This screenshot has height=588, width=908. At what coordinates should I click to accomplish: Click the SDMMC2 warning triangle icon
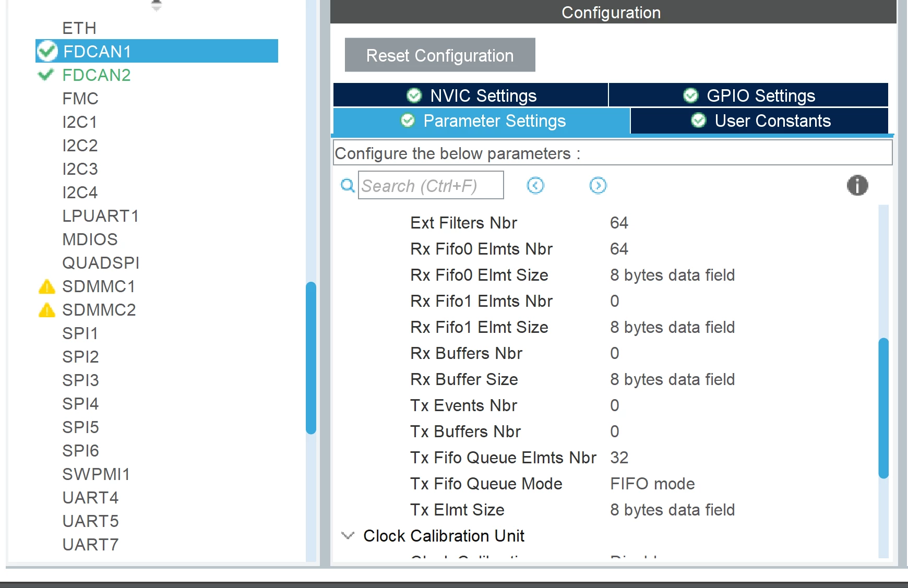coord(47,310)
